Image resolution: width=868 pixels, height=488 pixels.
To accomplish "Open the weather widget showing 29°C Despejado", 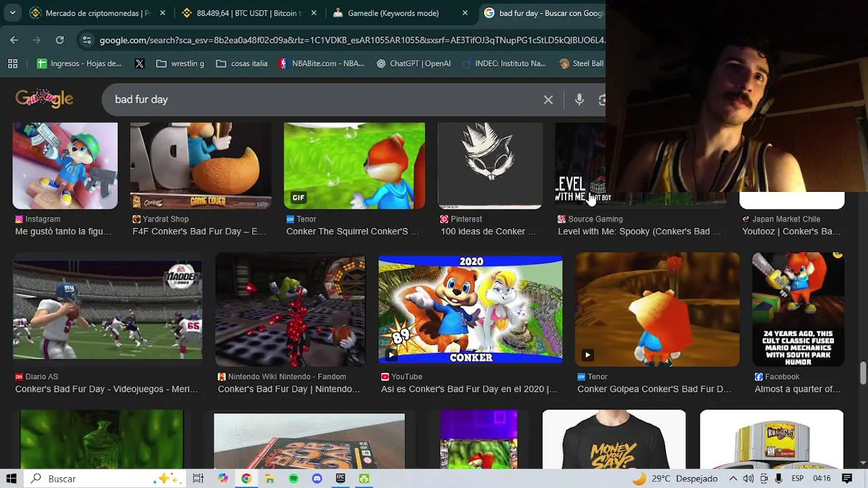I will 675,479.
